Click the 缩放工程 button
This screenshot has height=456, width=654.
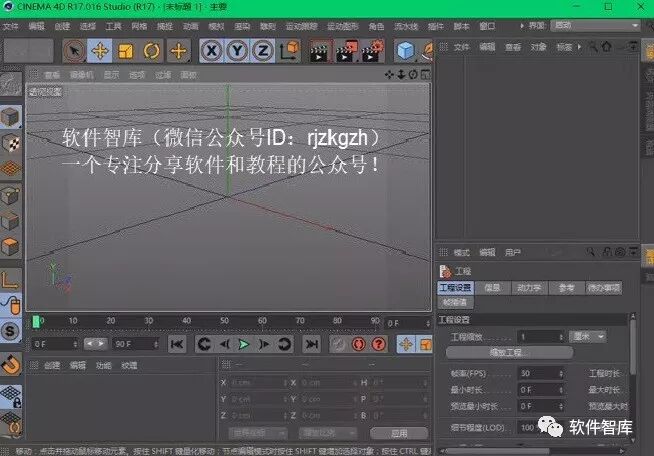[509, 353]
